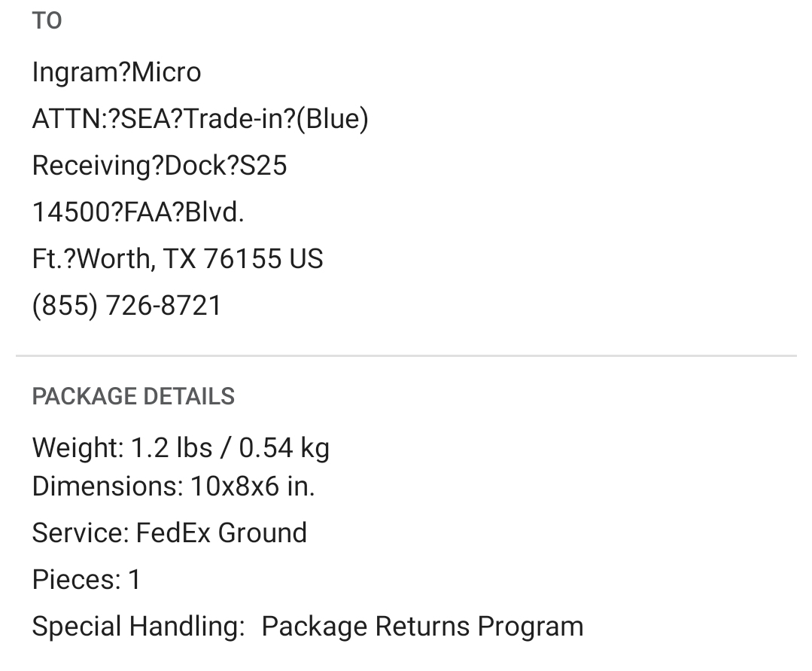Click the Service: FedEx Ground line
The width and height of the screenshot is (812, 671).
click(x=169, y=533)
